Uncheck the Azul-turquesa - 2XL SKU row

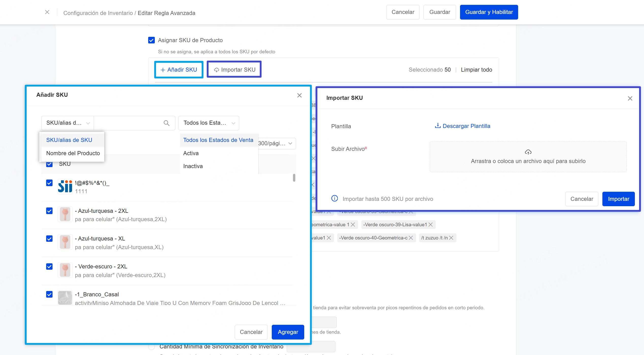49,211
